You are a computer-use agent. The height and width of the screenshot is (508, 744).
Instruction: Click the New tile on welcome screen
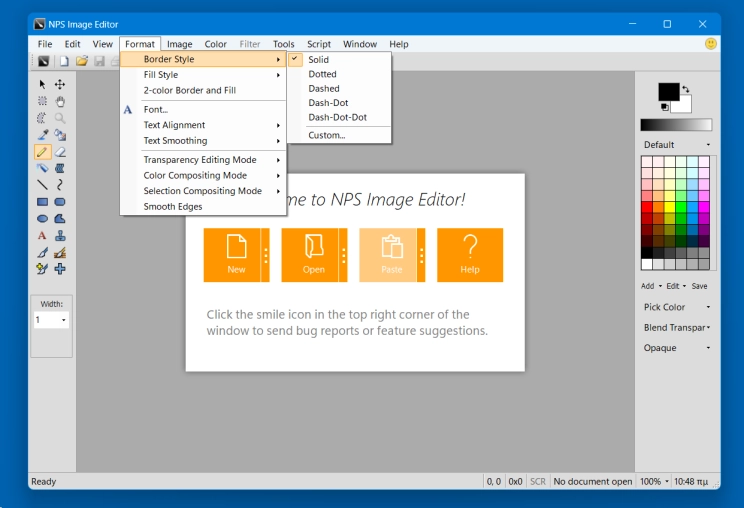click(x=232, y=255)
